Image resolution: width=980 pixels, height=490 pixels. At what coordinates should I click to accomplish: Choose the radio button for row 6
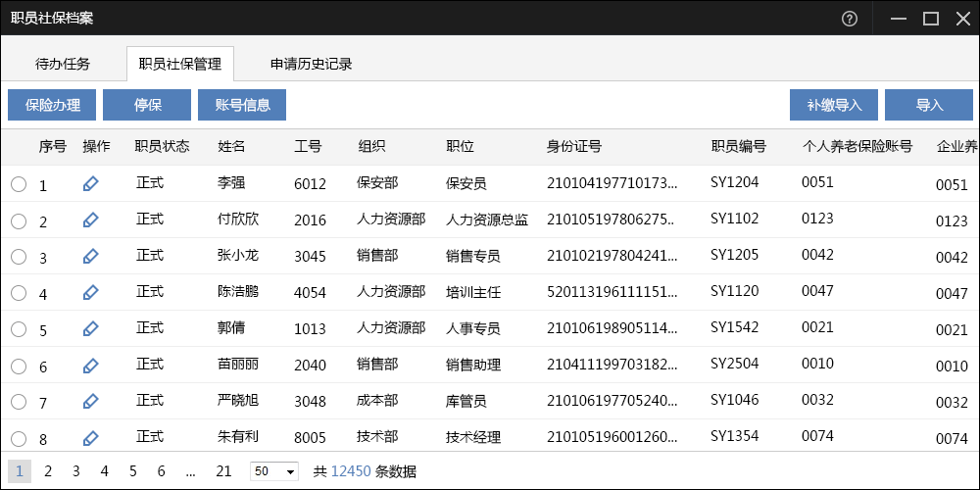(19, 367)
